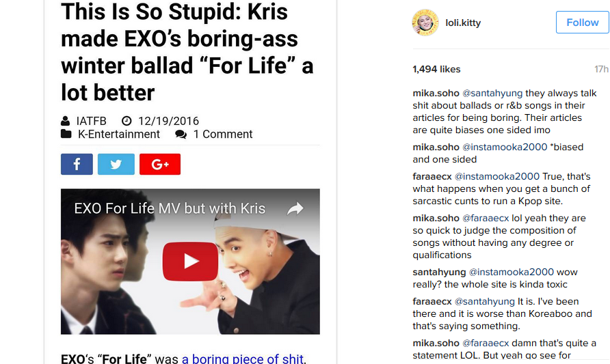Click the clock icon beside the date
The image size is (610, 364).
pos(127,121)
